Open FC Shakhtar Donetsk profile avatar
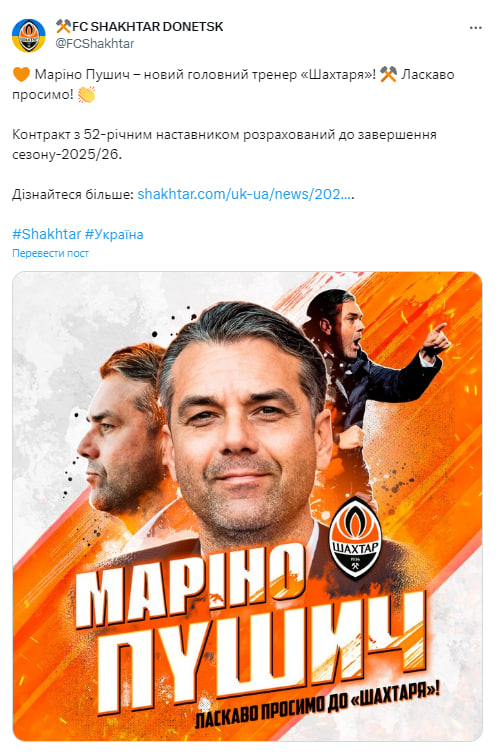 (x=28, y=35)
